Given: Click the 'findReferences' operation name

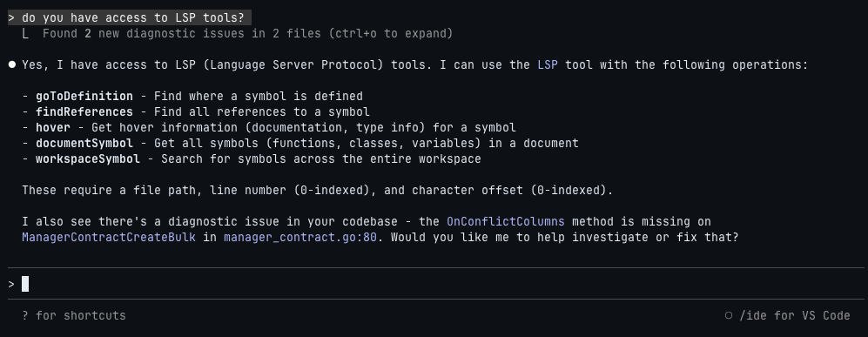Looking at the screenshot, I should [x=84, y=111].
